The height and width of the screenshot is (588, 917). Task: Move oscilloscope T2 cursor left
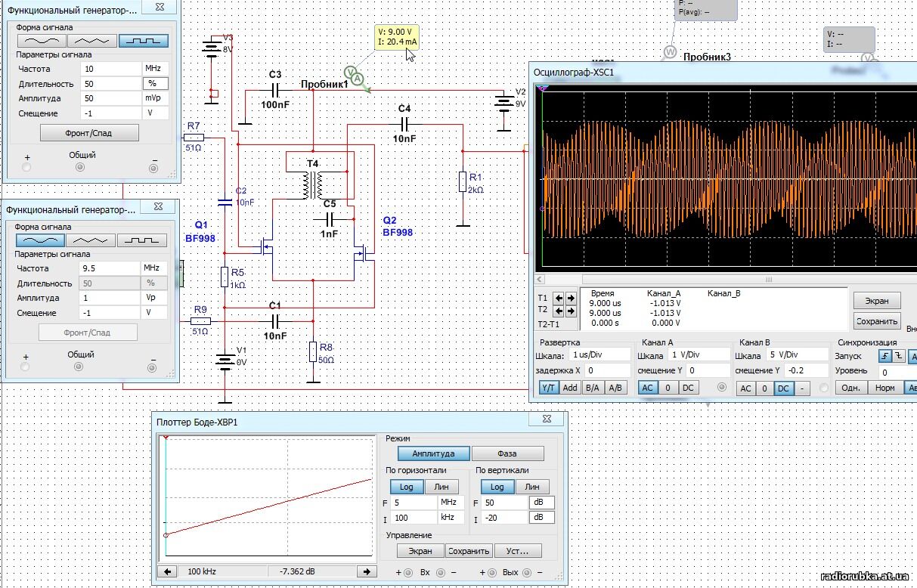pos(559,311)
